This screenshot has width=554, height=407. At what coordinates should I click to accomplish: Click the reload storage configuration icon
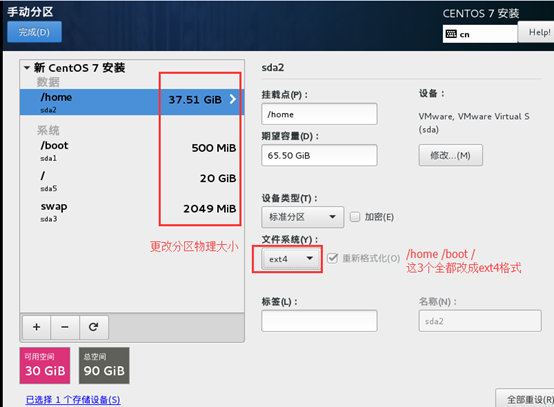[x=94, y=327]
